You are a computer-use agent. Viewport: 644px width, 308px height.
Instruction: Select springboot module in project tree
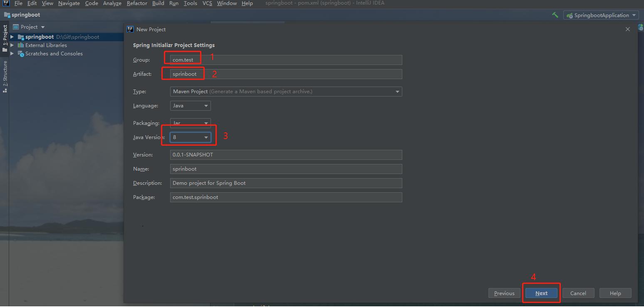point(40,37)
